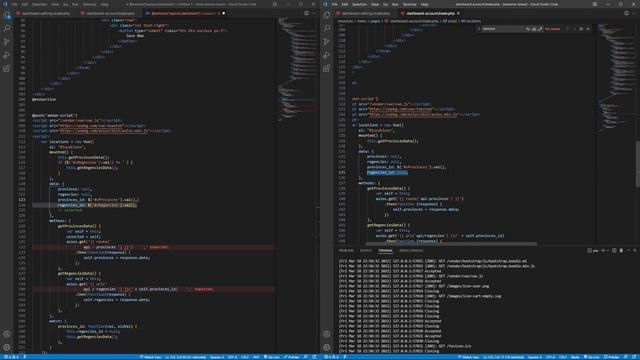Switch to first tab in right window
This screenshot has height=360, width=640.
pos(366,13)
